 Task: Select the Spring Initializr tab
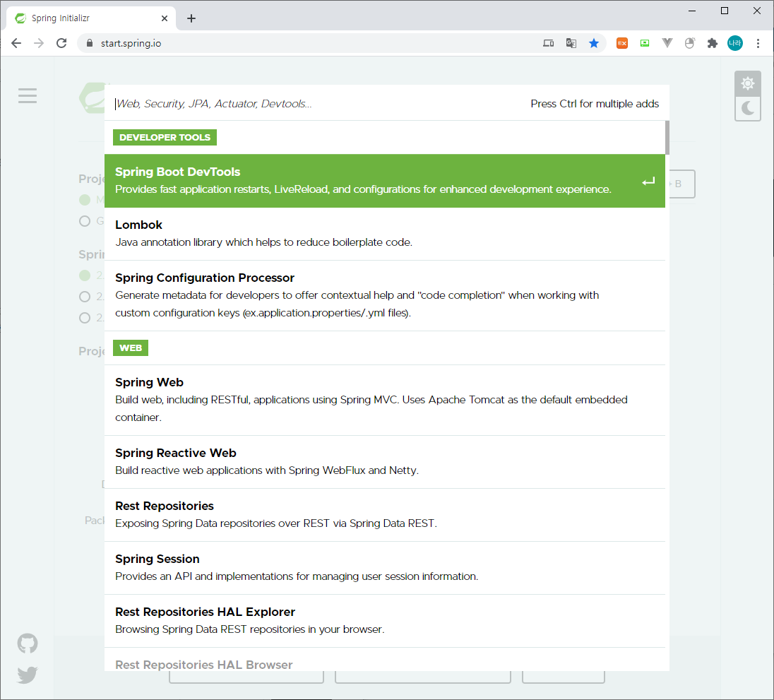click(91, 18)
